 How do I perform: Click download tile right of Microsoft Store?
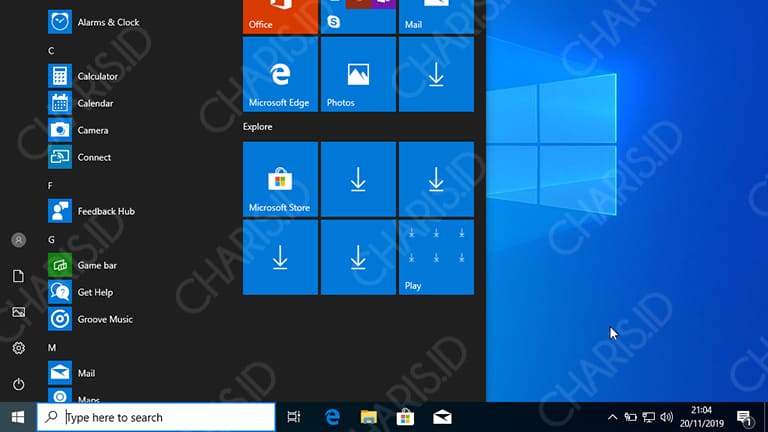[358, 179]
